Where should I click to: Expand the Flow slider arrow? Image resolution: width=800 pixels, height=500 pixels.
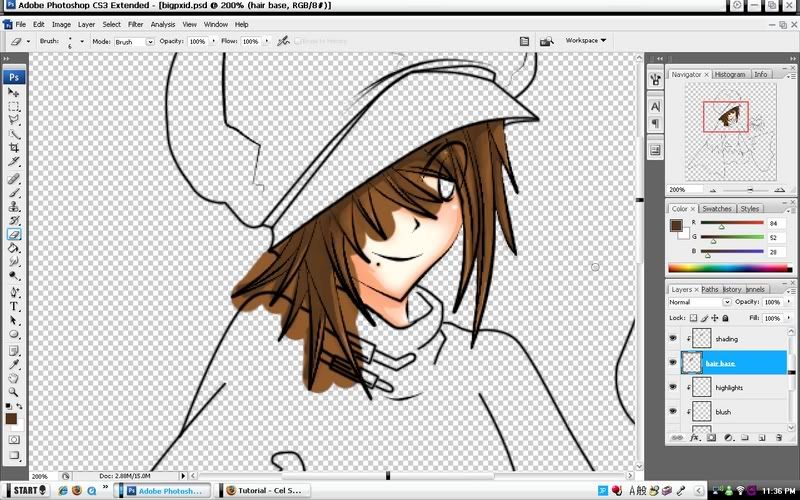266,41
